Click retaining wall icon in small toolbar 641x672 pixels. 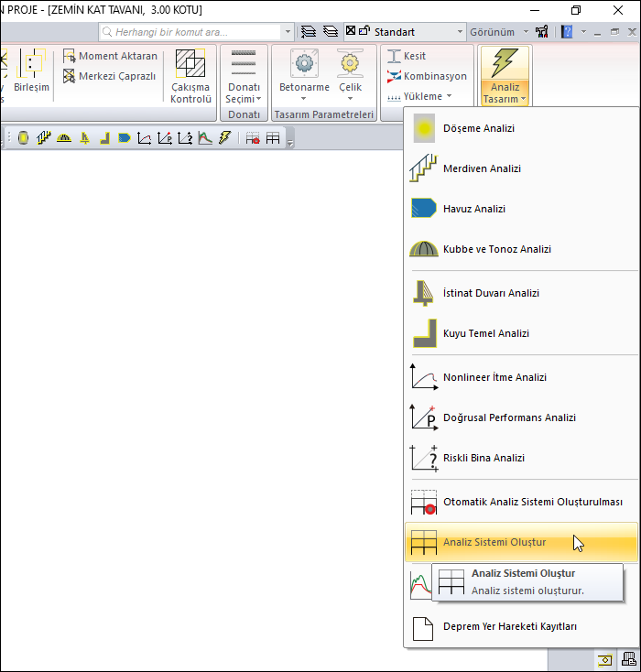pyautogui.click(x=85, y=138)
